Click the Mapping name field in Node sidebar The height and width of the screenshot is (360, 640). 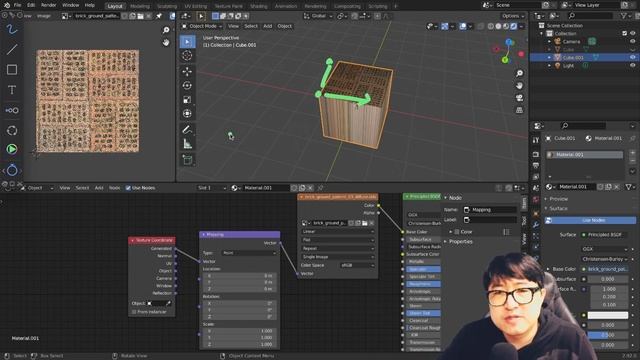click(490, 210)
